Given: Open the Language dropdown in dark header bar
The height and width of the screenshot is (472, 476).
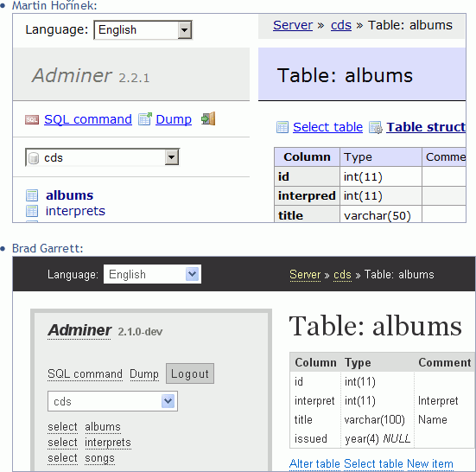Looking at the screenshot, I should (x=152, y=274).
